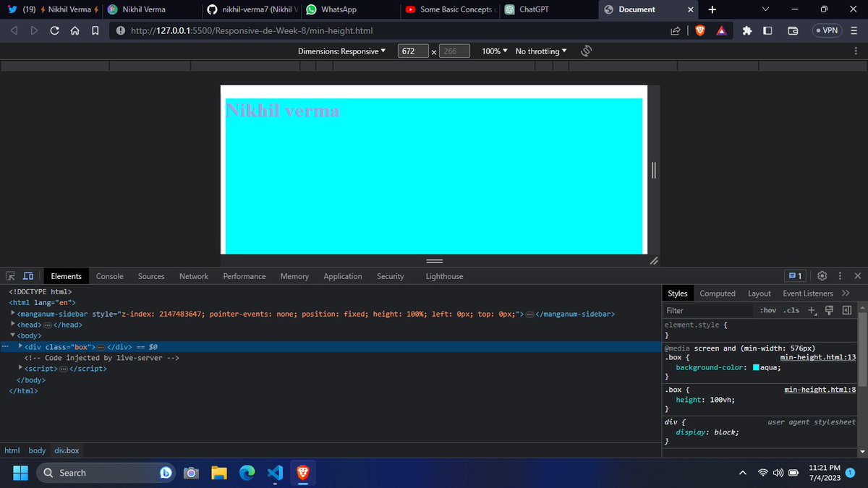Open the min-height.html:8 source link

pyautogui.click(x=820, y=390)
